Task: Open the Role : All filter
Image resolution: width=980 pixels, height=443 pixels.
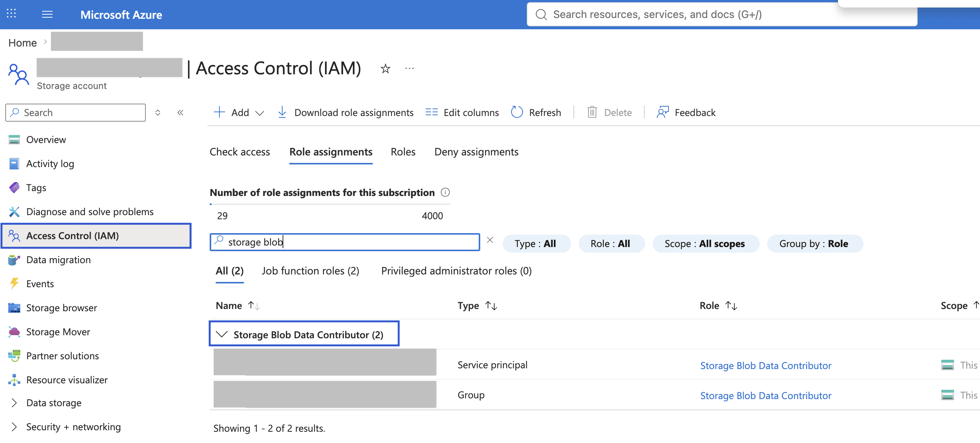Action: [611, 244]
